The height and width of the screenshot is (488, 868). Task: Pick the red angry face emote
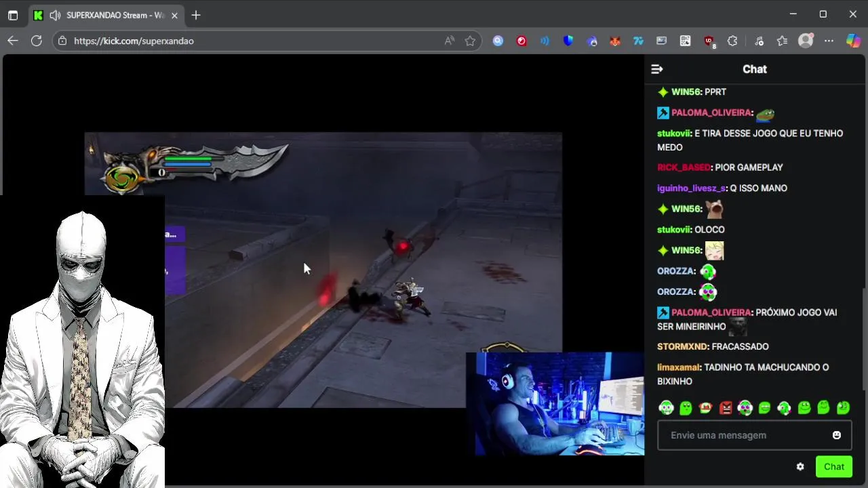click(726, 407)
